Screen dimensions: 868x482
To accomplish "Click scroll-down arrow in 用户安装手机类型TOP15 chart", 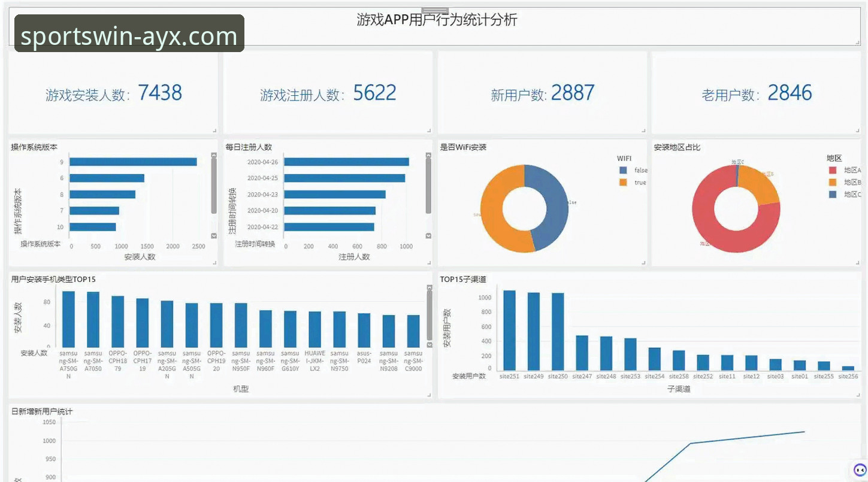I will [x=429, y=345].
